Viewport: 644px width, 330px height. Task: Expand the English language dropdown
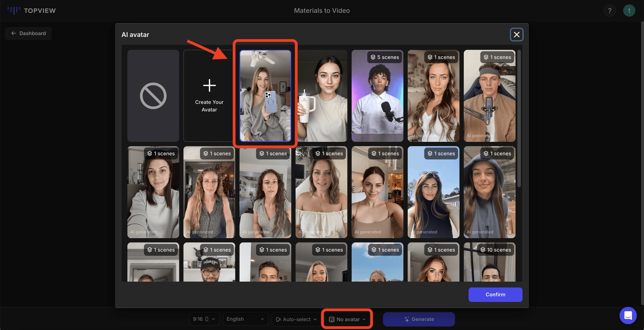coord(245,319)
